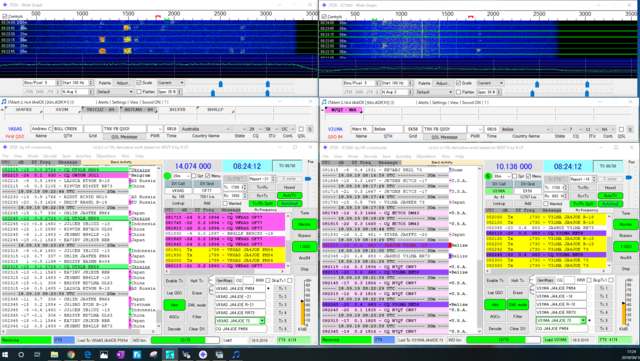
Task: Toggle Menu checkbox in 20m JTDX
Action: pos(208,176)
